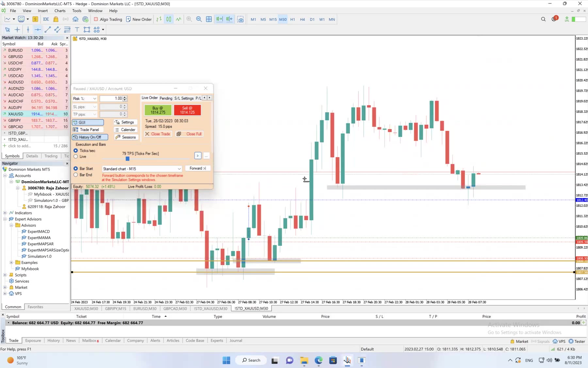Viewport: 588px width, 368px height.
Task: Open File Explorer from the taskbar
Action: click(x=304, y=360)
